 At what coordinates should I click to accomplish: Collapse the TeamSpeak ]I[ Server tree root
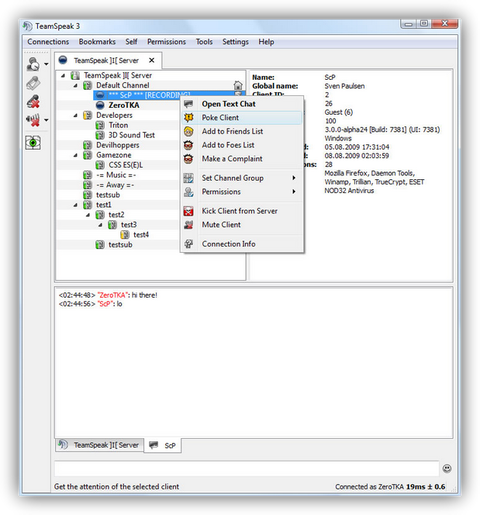point(63,76)
